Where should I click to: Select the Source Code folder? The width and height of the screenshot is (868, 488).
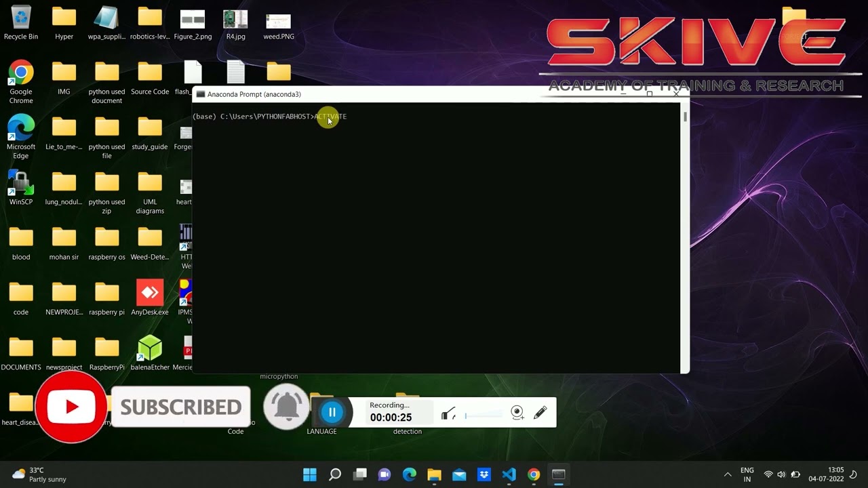point(150,78)
